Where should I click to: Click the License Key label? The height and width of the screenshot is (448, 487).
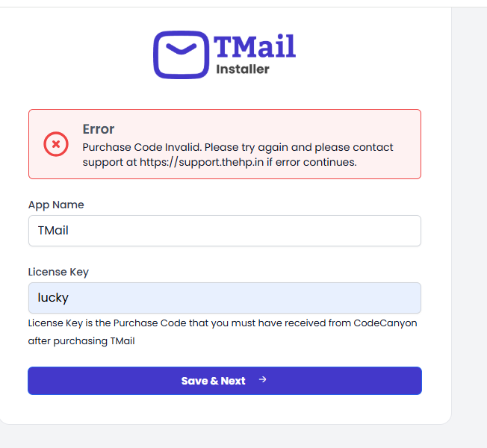[58, 272]
